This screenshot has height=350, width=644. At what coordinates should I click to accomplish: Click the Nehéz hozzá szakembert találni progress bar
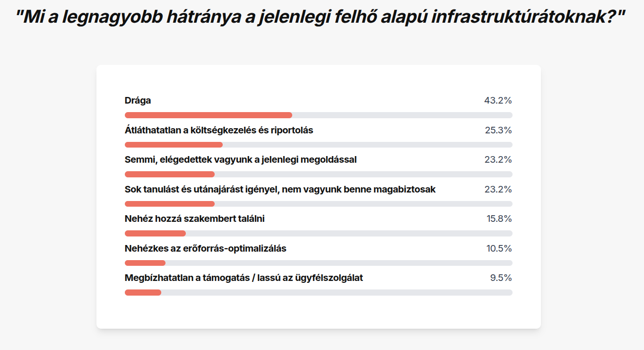click(318, 233)
